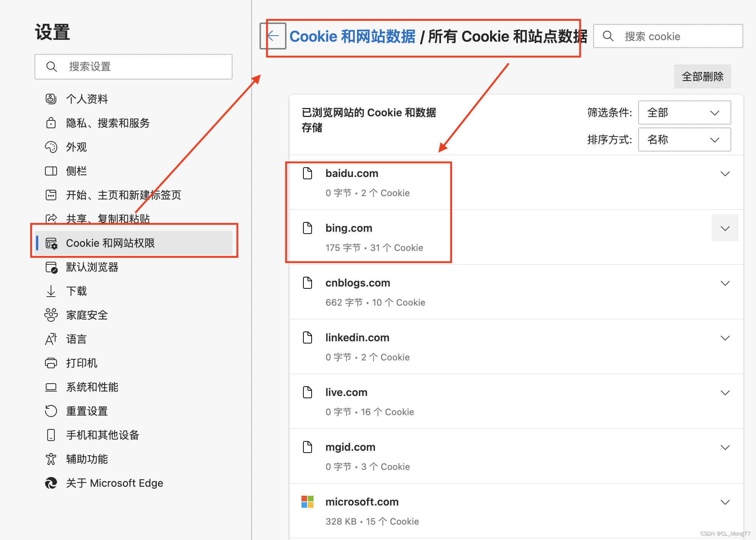756x540 pixels.
Task: Go to 侧栏 settings
Action: [x=133, y=171]
